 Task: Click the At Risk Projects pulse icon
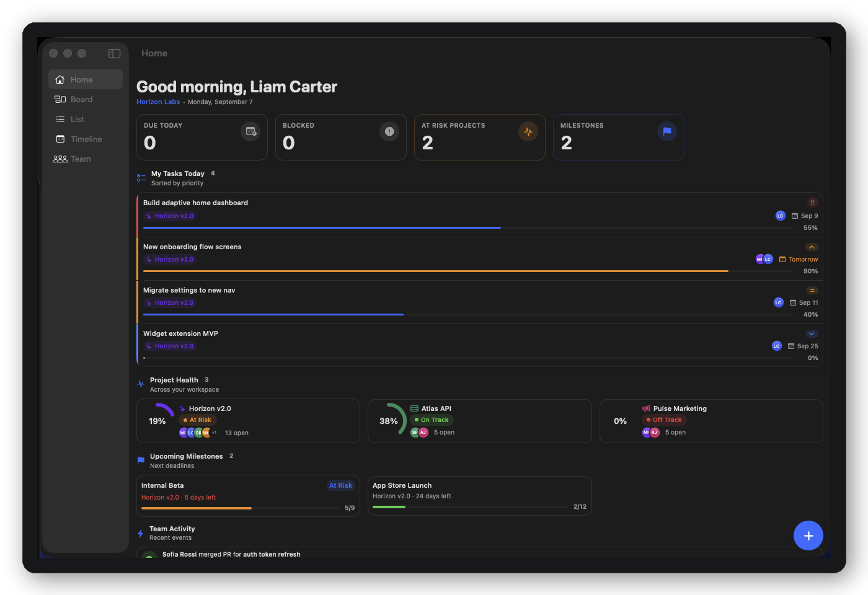point(528,131)
